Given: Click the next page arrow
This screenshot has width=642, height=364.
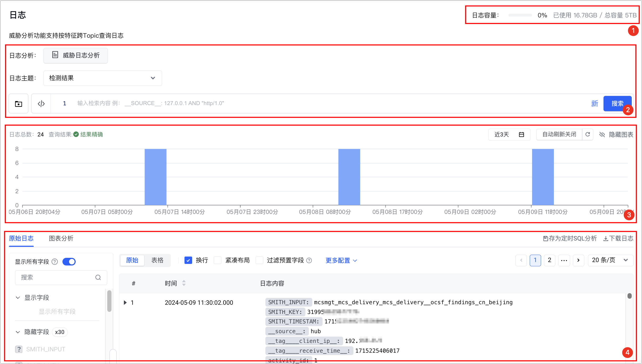Looking at the screenshot, I should point(578,260).
